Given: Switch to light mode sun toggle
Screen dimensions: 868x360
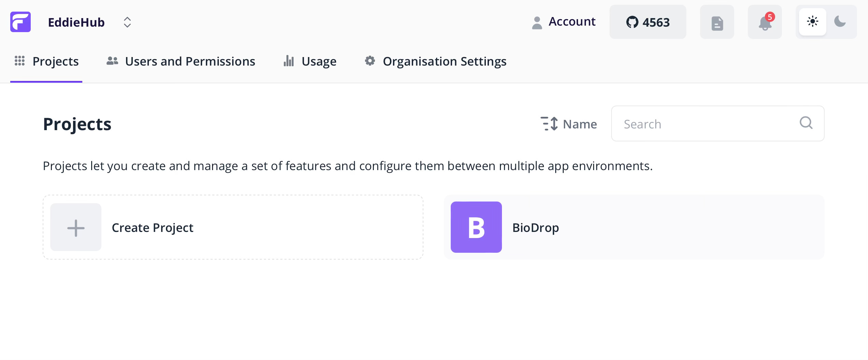Looking at the screenshot, I should (813, 22).
